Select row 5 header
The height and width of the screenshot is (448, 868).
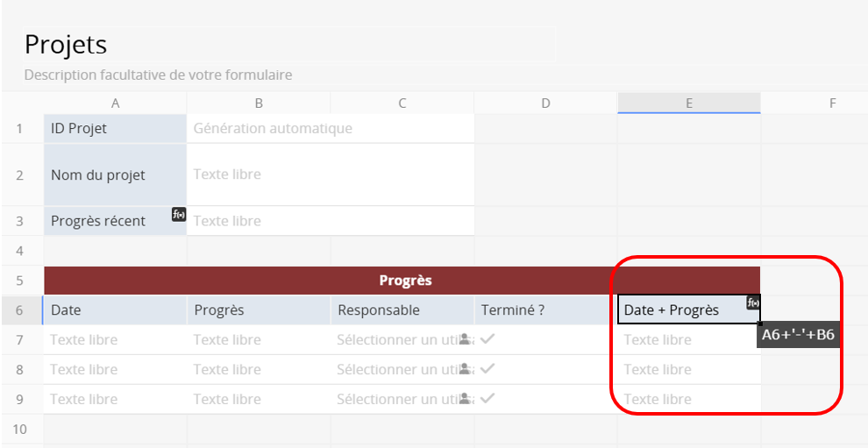(19, 281)
